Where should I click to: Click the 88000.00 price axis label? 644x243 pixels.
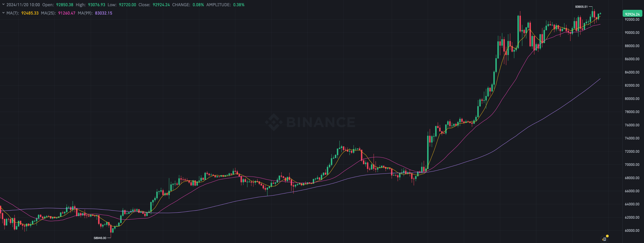click(632, 46)
